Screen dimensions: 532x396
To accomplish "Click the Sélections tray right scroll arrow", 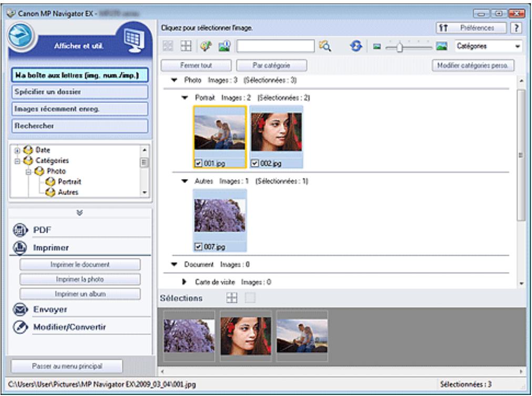I will pos(521,372).
